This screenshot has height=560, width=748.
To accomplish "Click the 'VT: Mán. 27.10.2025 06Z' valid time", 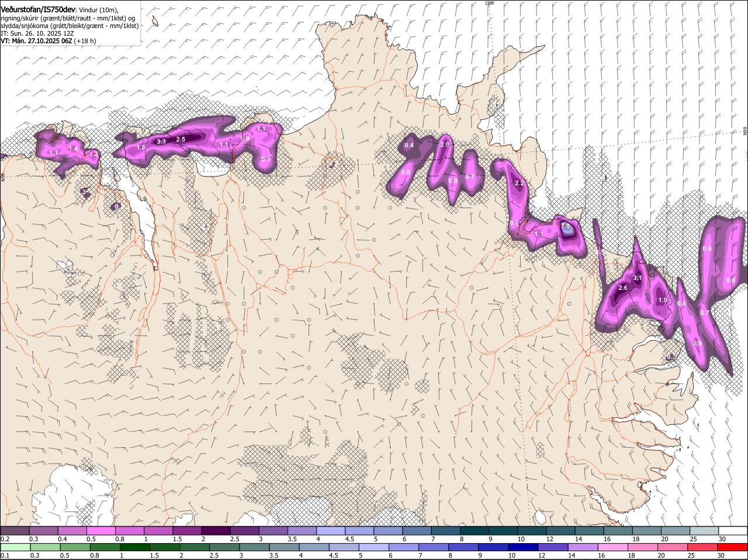I will [x=36, y=41].
